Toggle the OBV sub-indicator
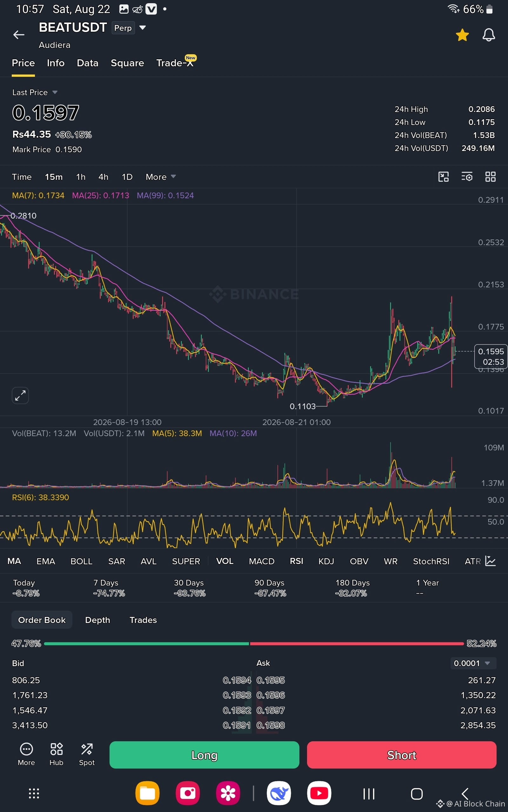This screenshot has width=508, height=812. [x=359, y=561]
